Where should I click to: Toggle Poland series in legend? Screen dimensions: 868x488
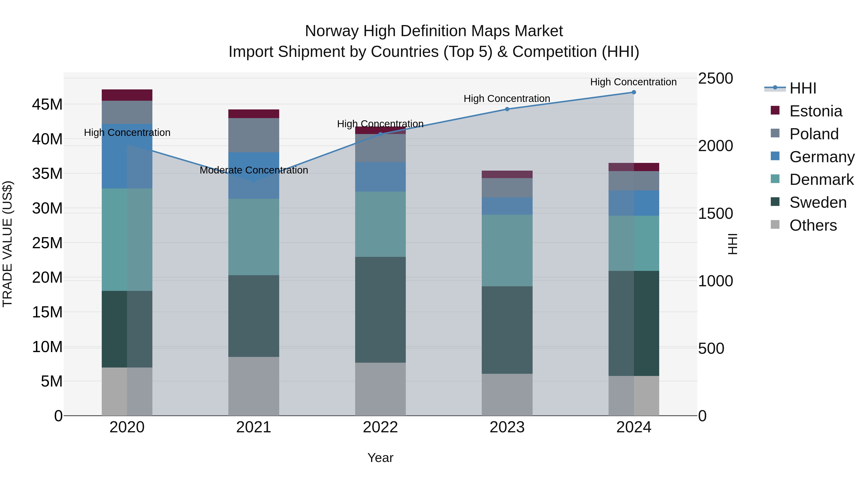(x=805, y=134)
